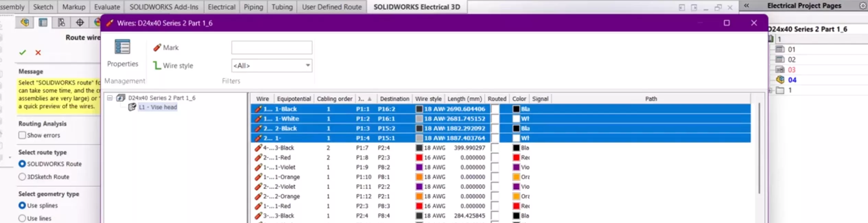Toggle Routed checkbox for 1-Violet row
The width and height of the screenshot is (868, 223).
[495, 167]
